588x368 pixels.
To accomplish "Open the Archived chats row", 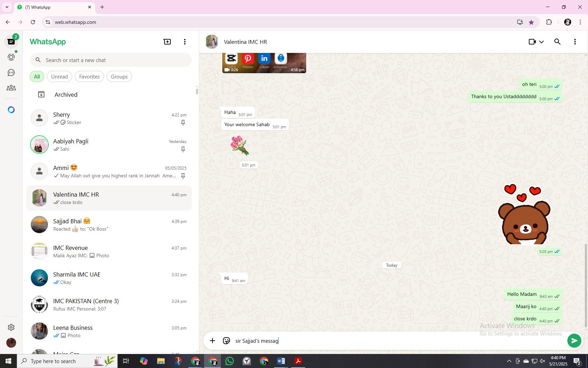I will click(x=109, y=95).
